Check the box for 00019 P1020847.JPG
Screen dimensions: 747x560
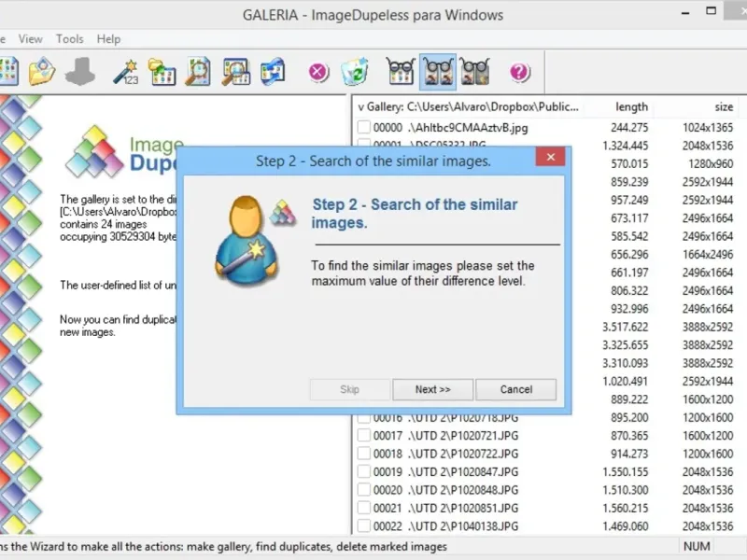coord(364,471)
